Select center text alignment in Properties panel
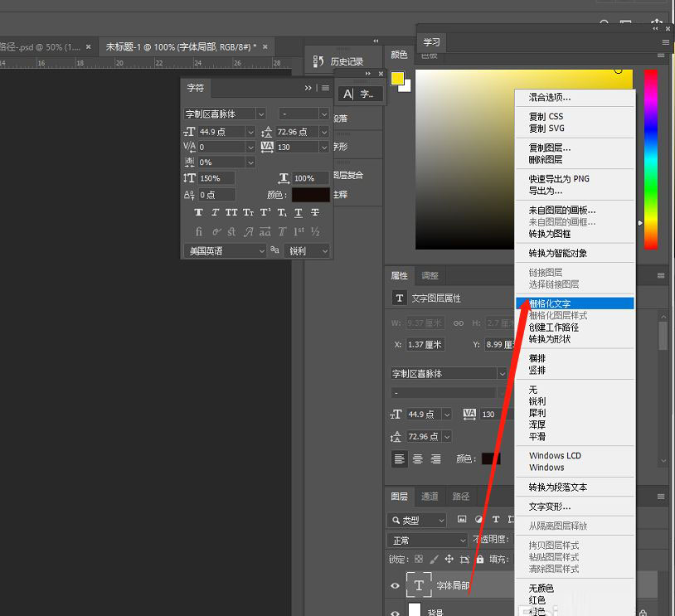The height and width of the screenshot is (616, 675). pos(417,458)
